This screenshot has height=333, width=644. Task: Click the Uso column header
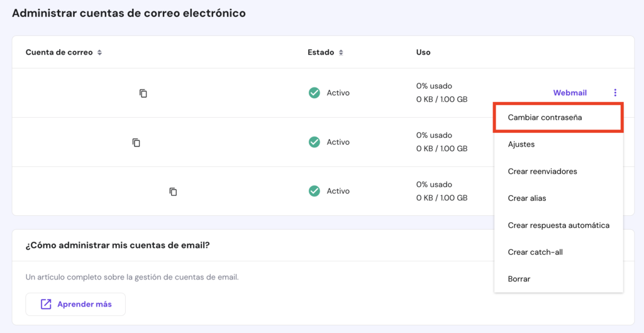pos(423,52)
